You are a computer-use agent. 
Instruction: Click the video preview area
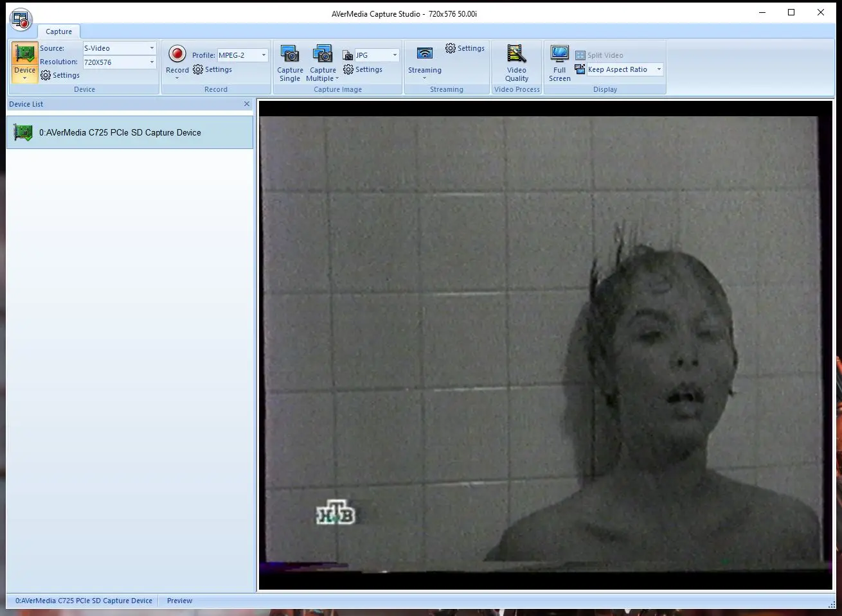coord(545,345)
